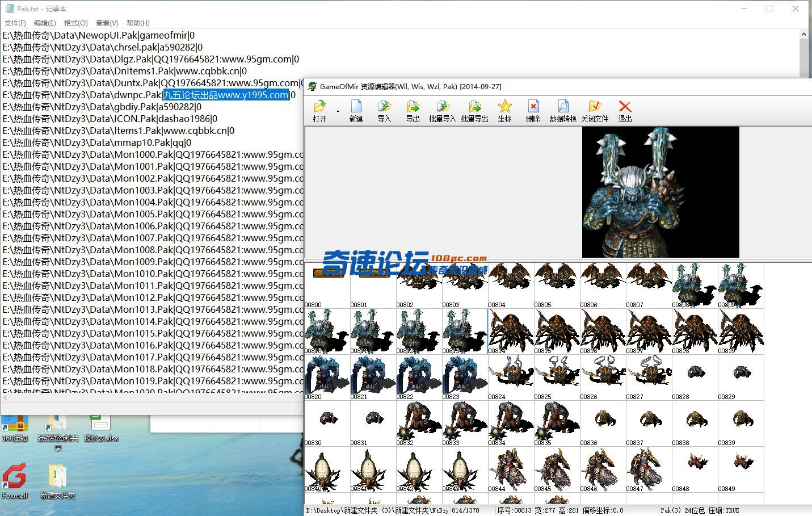
Task: Open the 查看(V) menu in Notepad
Action: (x=107, y=23)
